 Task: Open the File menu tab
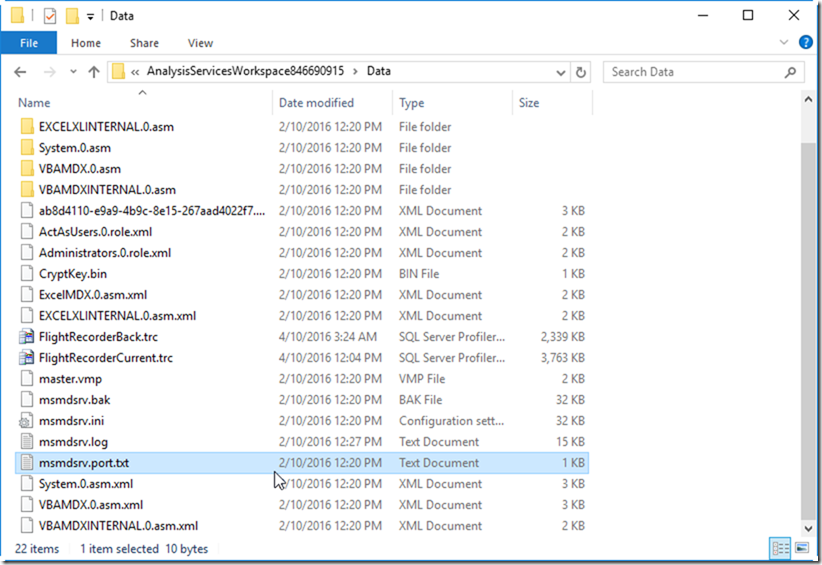tap(29, 43)
